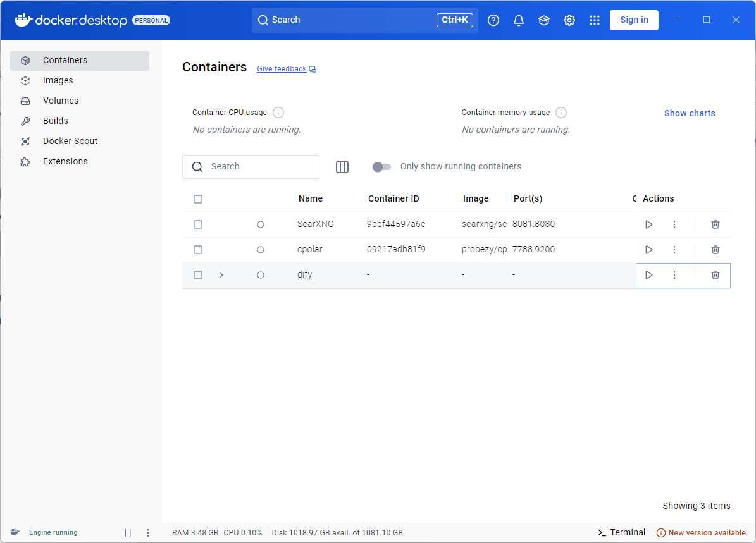The height and width of the screenshot is (543, 756).
Task: Start the cpolar container
Action: click(x=649, y=250)
